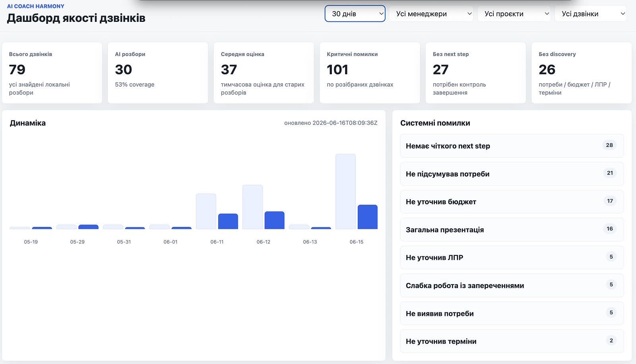Select the dark blue bar for 05-29

(88, 227)
